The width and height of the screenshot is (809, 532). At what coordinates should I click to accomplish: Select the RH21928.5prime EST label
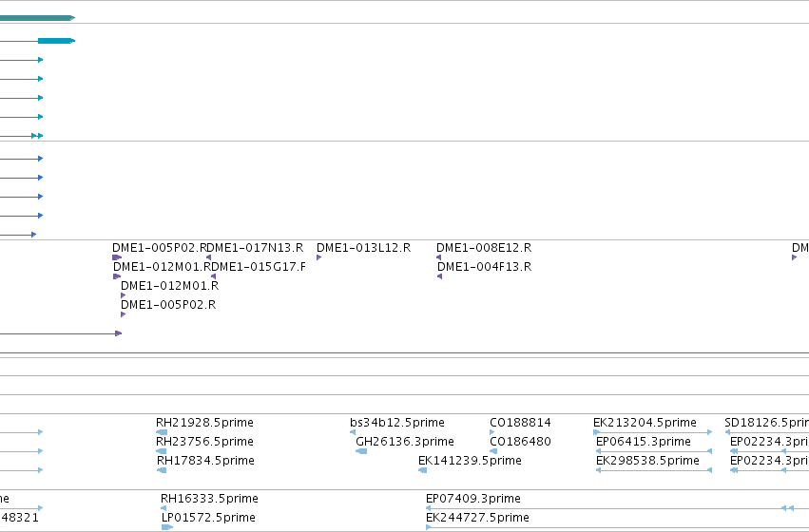204,423
